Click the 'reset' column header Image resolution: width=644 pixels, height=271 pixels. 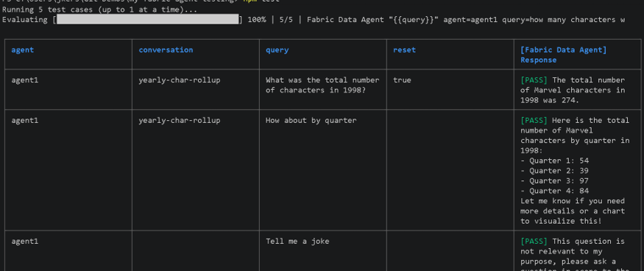(x=405, y=50)
